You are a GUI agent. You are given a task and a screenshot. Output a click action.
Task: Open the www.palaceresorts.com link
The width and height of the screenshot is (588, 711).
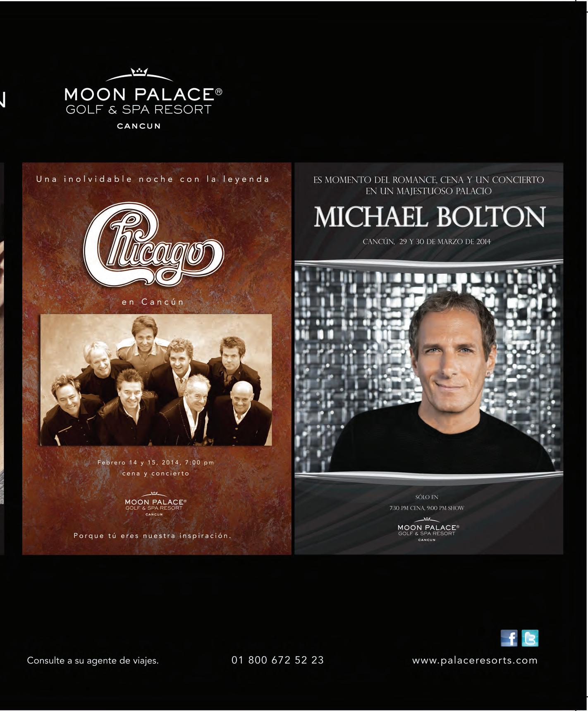[475, 661]
